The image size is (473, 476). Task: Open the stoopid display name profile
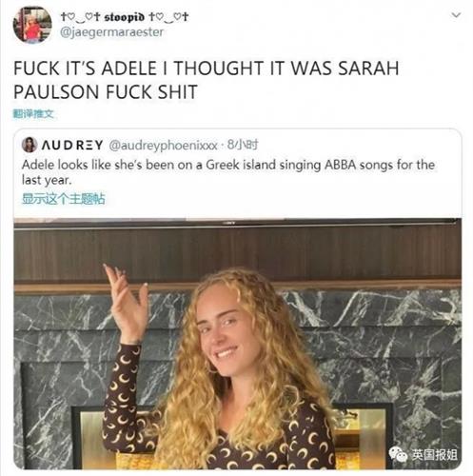125,16
